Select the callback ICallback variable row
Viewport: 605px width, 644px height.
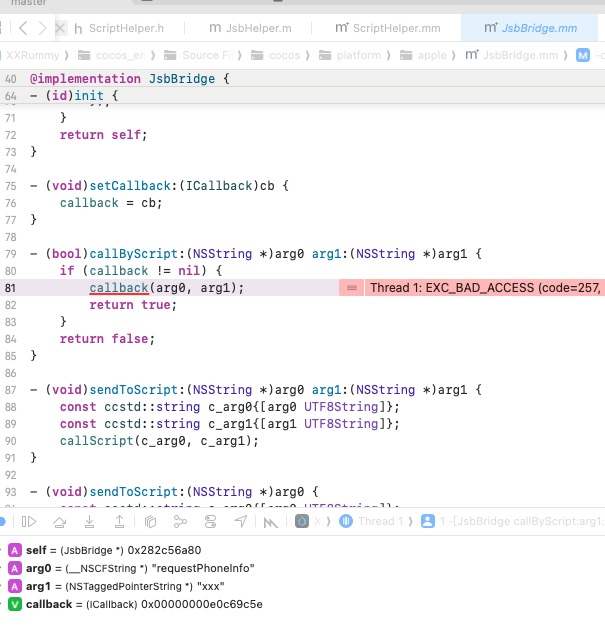(135, 604)
